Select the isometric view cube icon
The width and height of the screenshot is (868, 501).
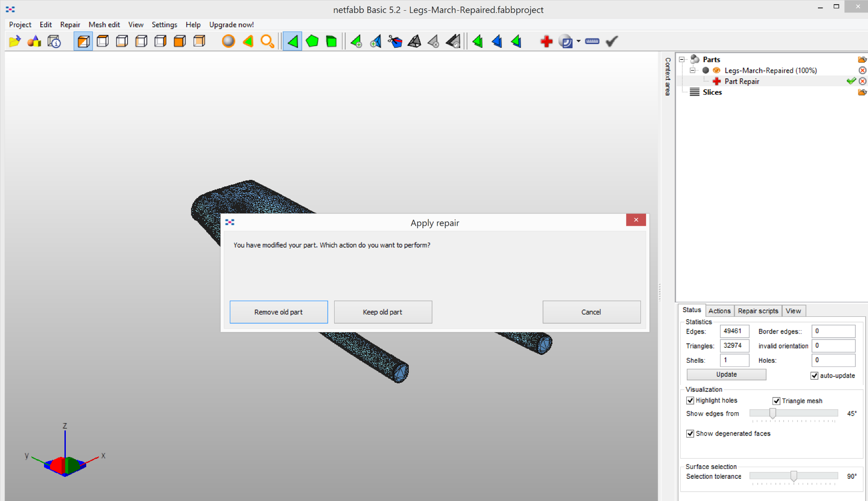pyautogui.click(x=83, y=41)
